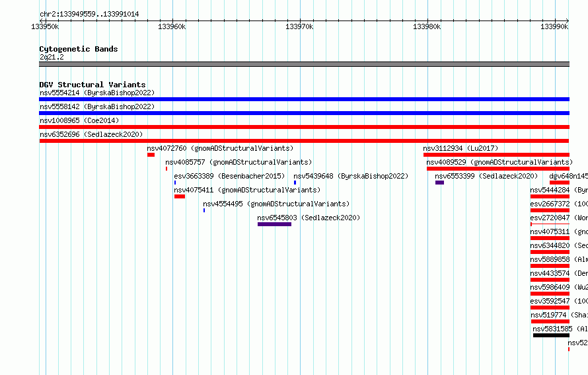Screen dimensions: 588x375
Task: Click tiny red marker below nsv4085757
Action: pyautogui.click(x=166, y=169)
